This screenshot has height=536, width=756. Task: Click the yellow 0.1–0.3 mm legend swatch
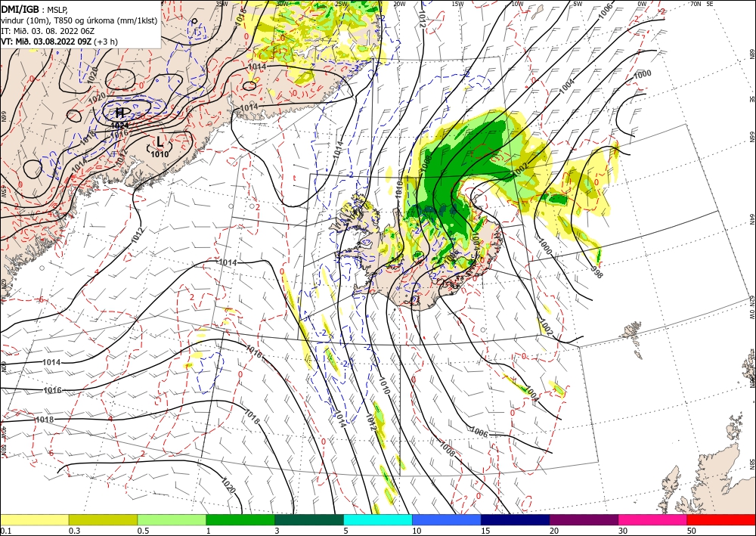click(x=34, y=519)
